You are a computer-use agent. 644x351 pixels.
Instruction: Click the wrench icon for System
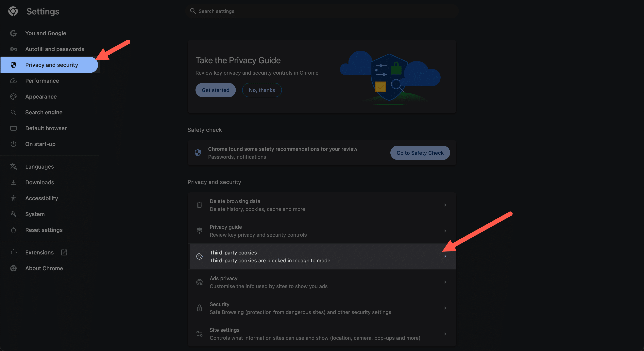point(13,214)
